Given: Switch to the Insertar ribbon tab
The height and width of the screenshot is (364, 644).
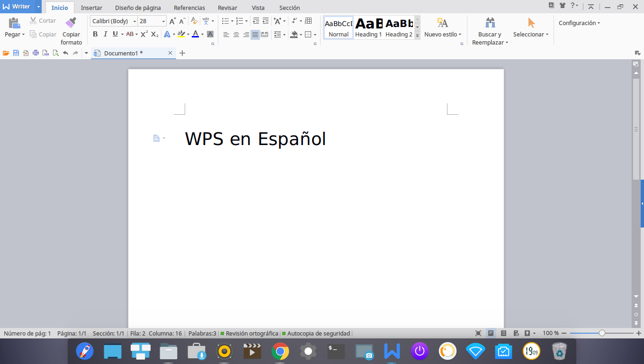Looking at the screenshot, I should 91,8.
